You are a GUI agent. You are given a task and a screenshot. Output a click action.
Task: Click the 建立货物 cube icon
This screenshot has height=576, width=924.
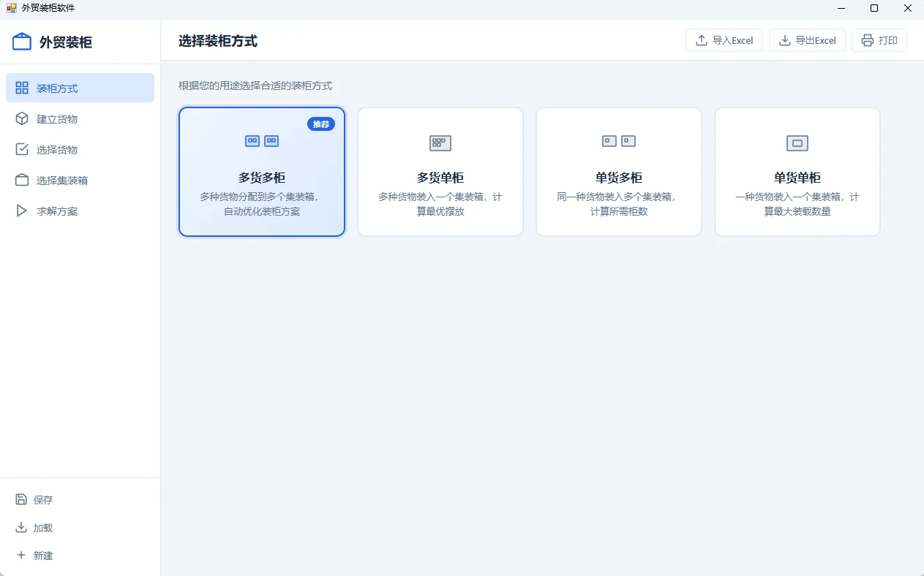coord(22,118)
